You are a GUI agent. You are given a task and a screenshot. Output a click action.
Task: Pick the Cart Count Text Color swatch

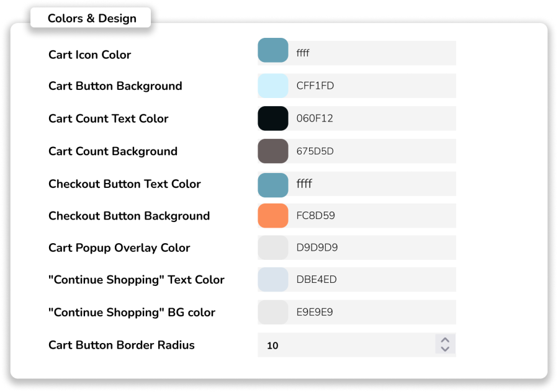(273, 118)
